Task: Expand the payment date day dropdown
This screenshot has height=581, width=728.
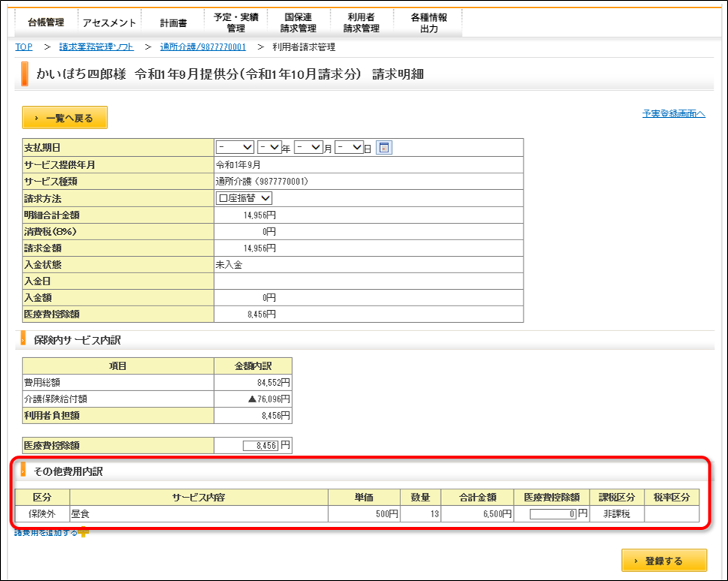Action: click(x=349, y=148)
